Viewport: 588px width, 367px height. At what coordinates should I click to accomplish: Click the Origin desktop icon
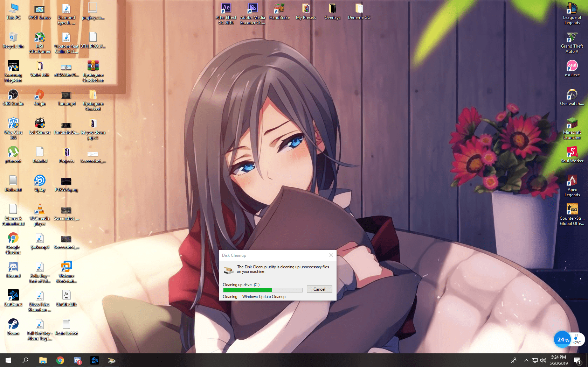click(40, 98)
